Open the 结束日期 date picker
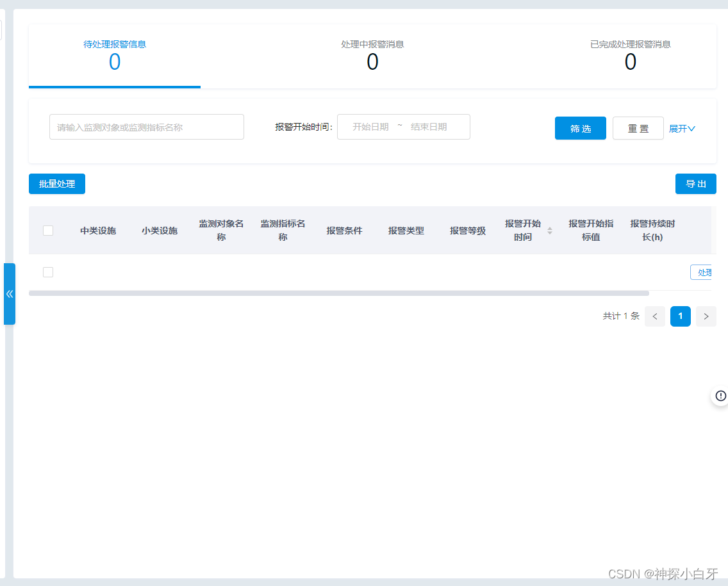The height and width of the screenshot is (586, 728). [429, 127]
